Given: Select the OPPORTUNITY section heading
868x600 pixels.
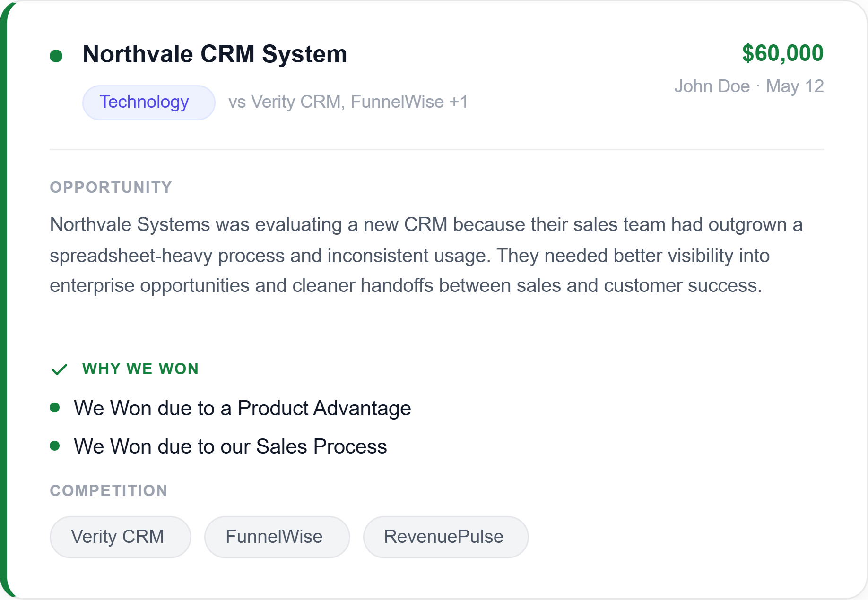Looking at the screenshot, I should (x=111, y=187).
